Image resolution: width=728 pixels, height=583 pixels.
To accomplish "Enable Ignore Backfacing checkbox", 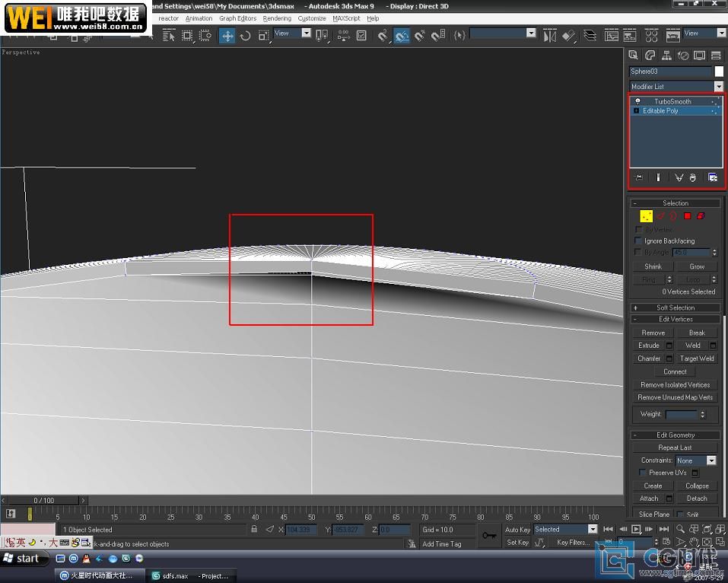I will (638, 241).
